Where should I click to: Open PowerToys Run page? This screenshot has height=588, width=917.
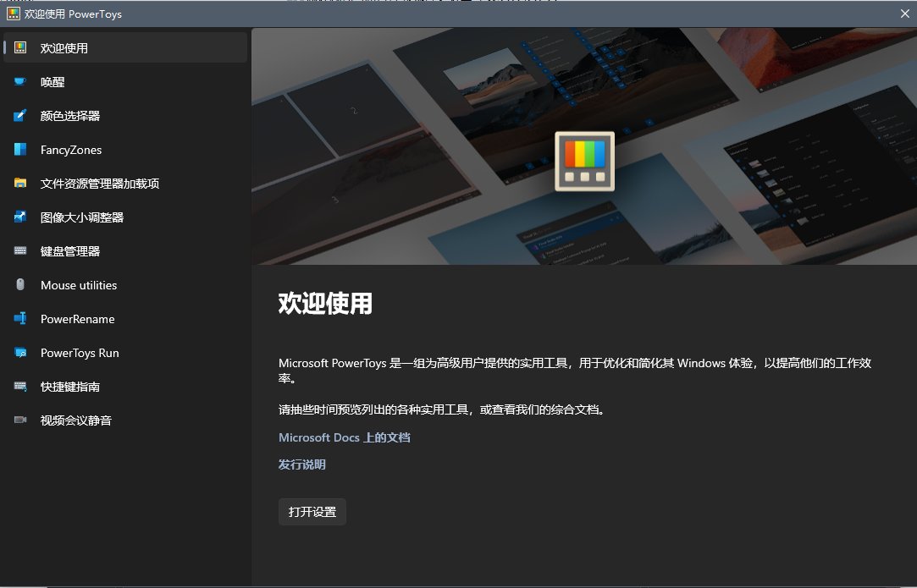point(125,353)
